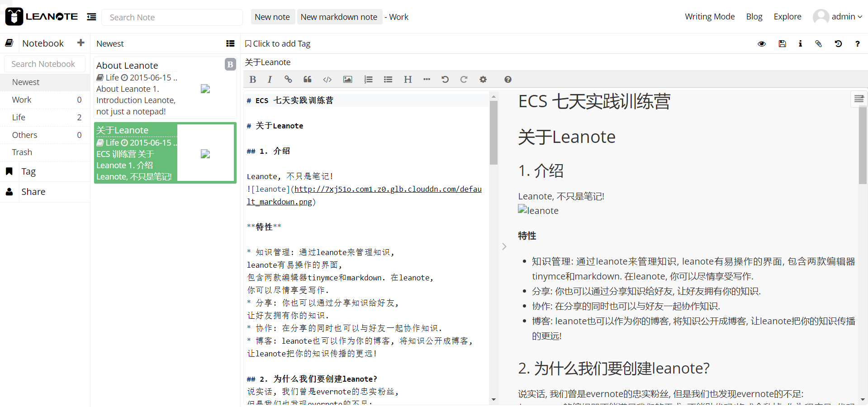Viewport: 868px width, 407px height.
Task: Toggle preview eye icon
Action: pyautogui.click(x=762, y=44)
